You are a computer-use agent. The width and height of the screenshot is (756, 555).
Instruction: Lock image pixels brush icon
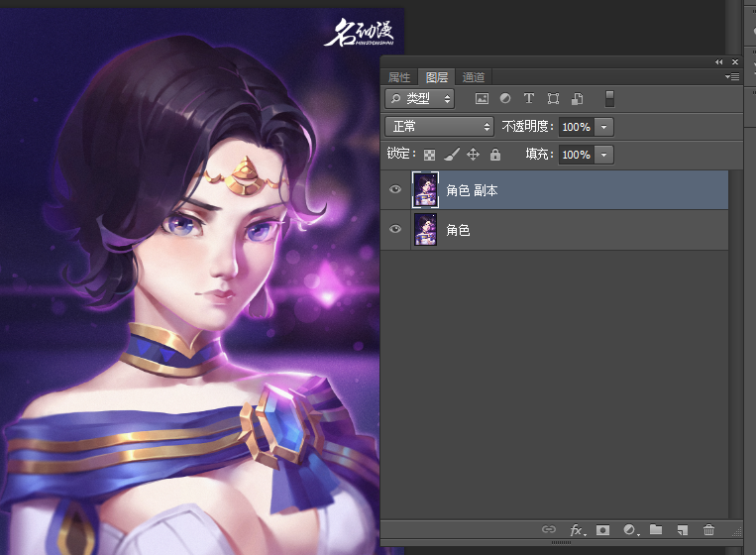[x=452, y=155]
